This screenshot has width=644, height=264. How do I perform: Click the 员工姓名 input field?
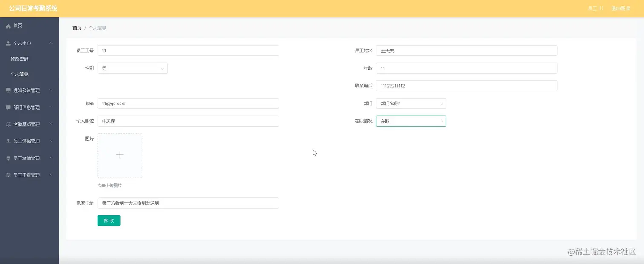point(466,51)
